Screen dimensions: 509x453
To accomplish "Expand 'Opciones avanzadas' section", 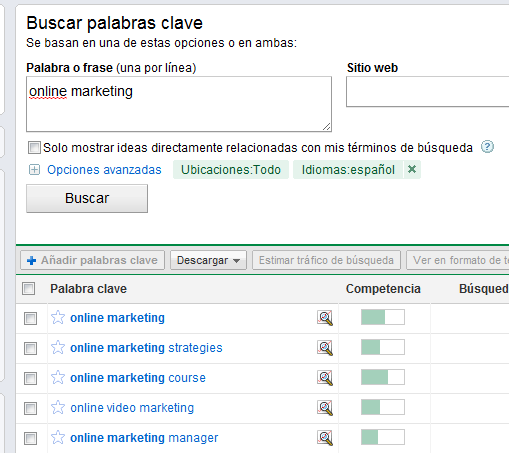I will [x=95, y=170].
